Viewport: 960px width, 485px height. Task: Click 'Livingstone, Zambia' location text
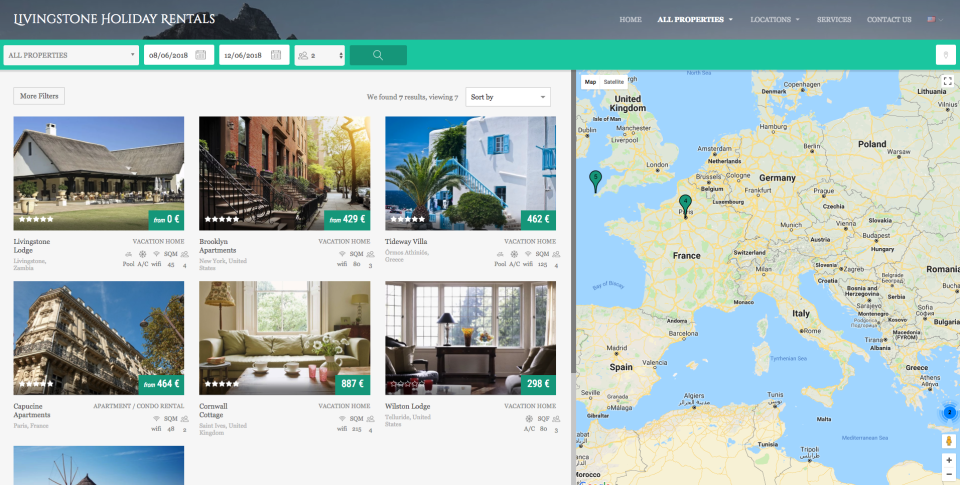pos(30,264)
